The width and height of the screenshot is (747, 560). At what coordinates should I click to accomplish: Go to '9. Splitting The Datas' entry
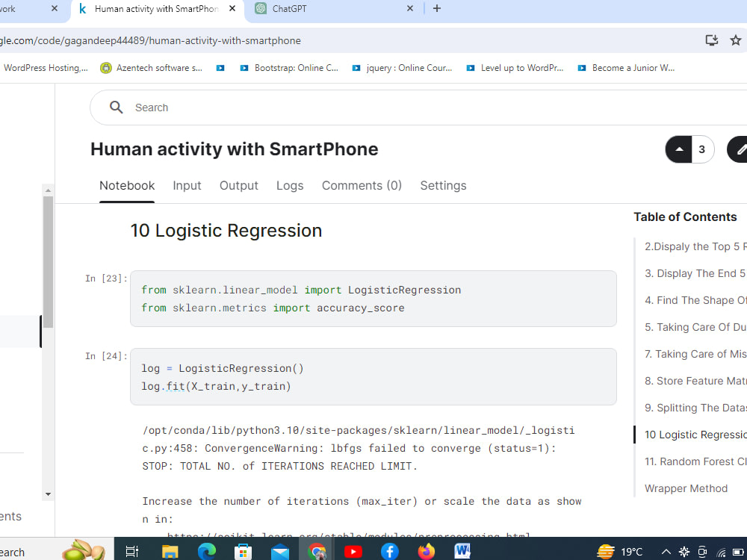pyautogui.click(x=695, y=408)
